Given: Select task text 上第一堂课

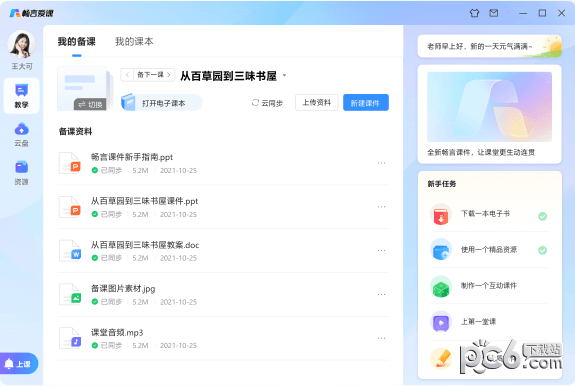Looking at the screenshot, I should pyautogui.click(x=478, y=322).
